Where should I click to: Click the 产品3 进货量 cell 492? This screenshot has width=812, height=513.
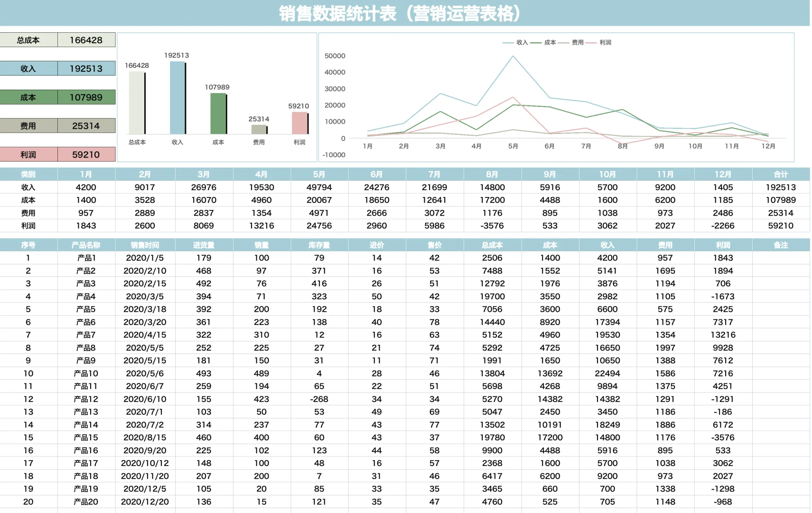(x=204, y=284)
